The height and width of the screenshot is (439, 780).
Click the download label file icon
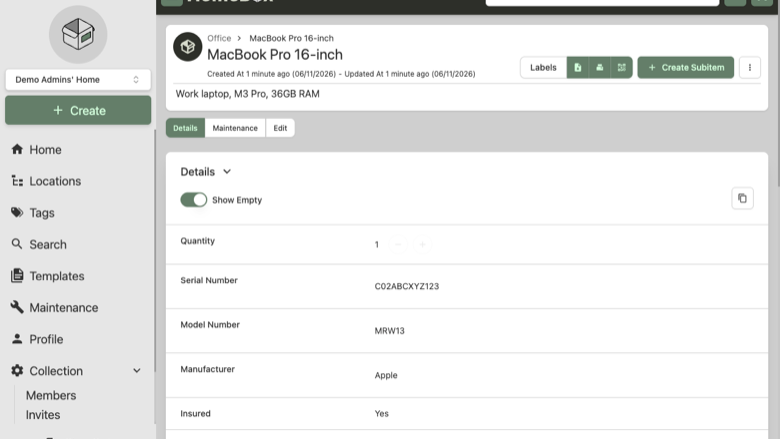(x=578, y=68)
